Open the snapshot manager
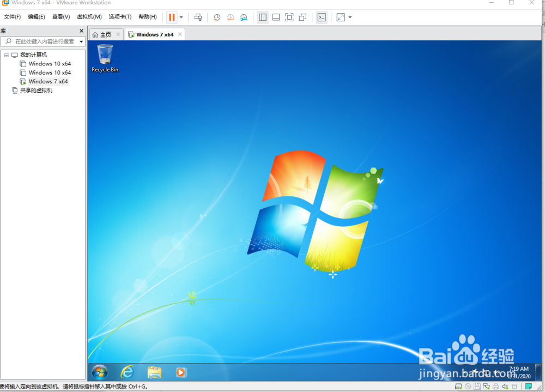545x392 pixels. [x=244, y=17]
